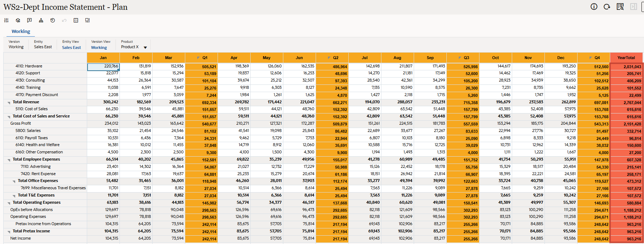Viewport: 644px width, 244px height.
Task: Show form information via the info icon
Action: (x=594, y=7)
